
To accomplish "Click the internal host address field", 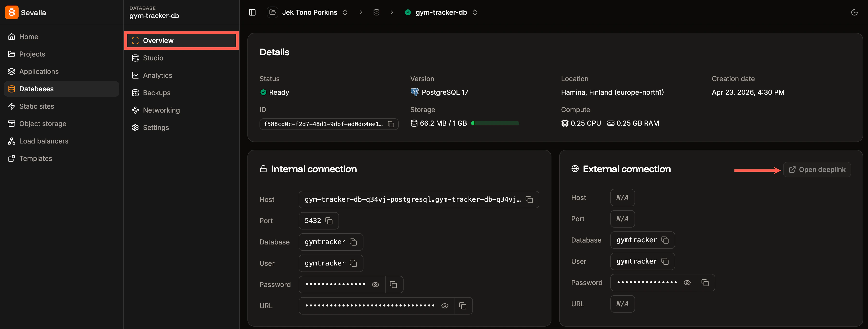I will coord(419,200).
